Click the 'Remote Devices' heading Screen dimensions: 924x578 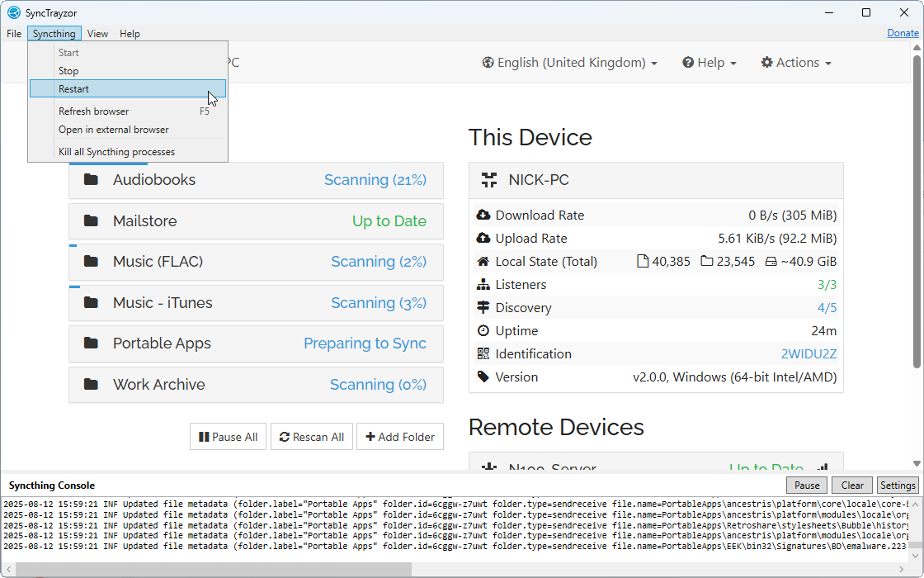point(556,427)
